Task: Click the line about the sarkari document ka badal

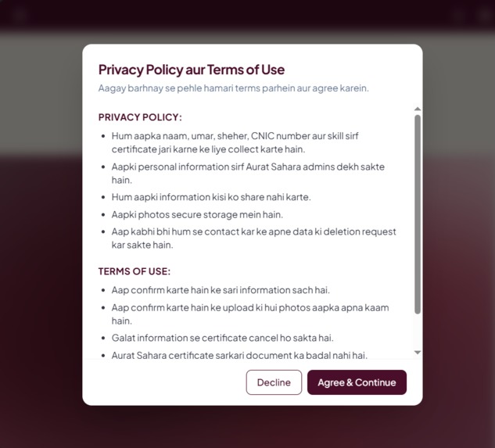Action: click(239, 356)
